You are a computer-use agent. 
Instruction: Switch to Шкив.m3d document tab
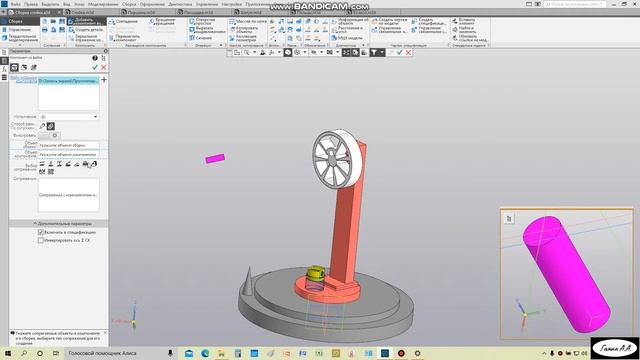click(251, 13)
